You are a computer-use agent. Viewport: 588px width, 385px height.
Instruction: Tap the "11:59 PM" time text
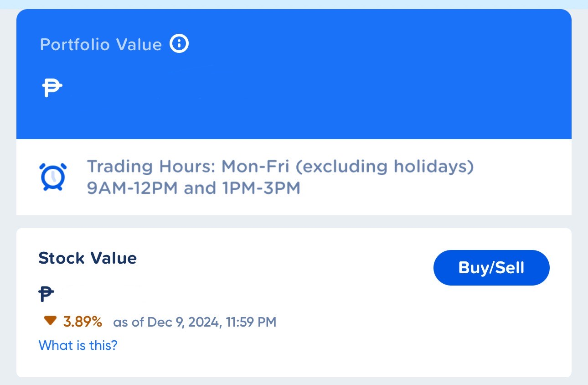coord(251,323)
